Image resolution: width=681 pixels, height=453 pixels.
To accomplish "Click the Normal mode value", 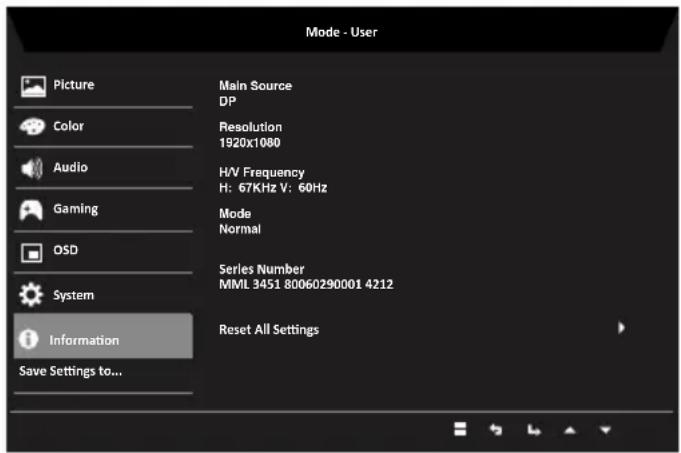I will pos(240,229).
